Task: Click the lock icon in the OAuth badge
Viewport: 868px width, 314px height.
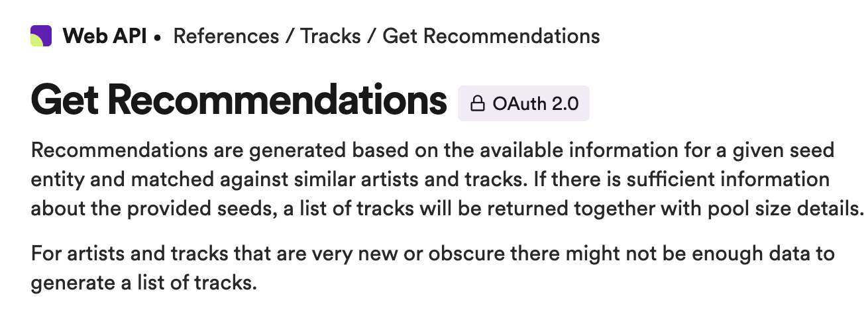Action: tap(476, 104)
